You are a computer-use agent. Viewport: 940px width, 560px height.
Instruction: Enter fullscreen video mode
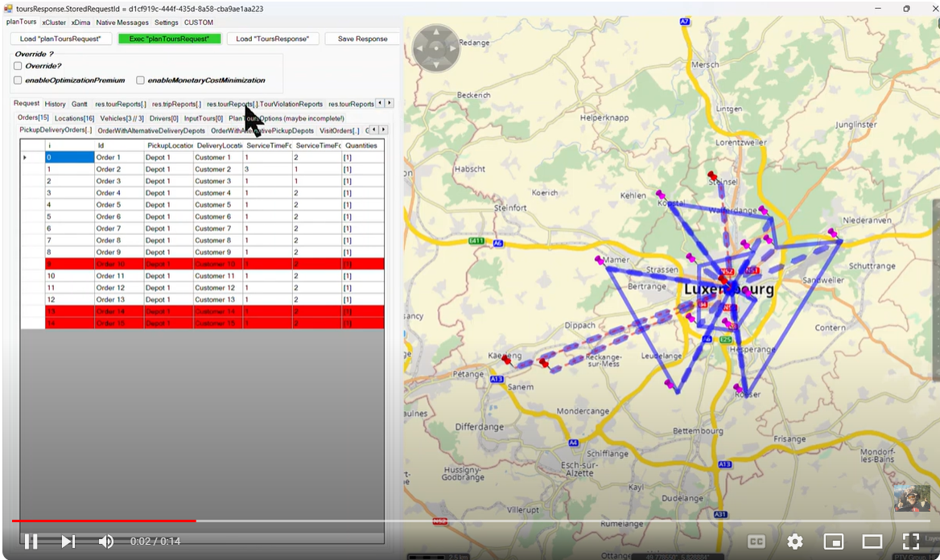tap(910, 541)
